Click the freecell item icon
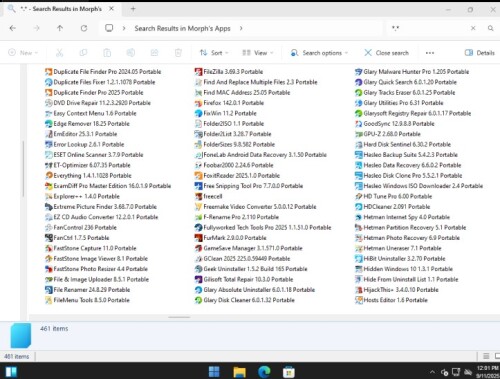Viewport: 500px width, 379px height. (198, 196)
